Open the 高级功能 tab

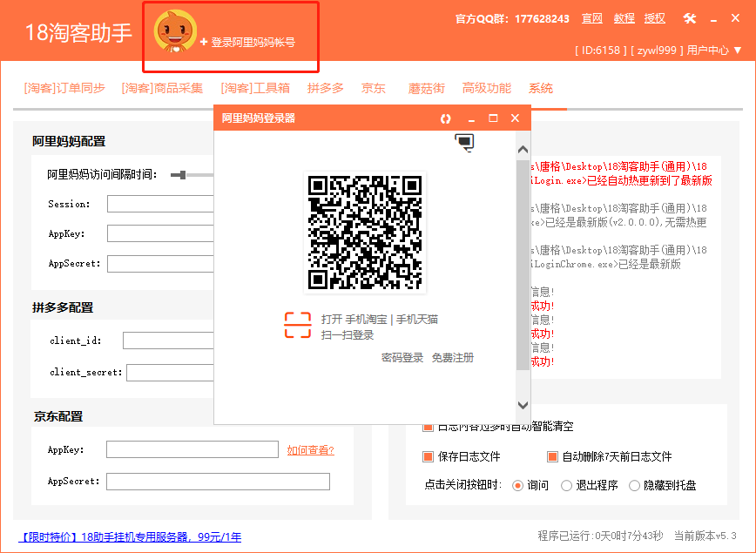[x=487, y=88]
